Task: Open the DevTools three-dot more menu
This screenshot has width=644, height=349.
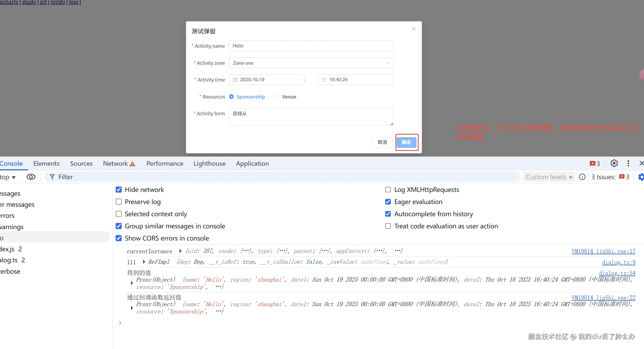Action: 628,163
